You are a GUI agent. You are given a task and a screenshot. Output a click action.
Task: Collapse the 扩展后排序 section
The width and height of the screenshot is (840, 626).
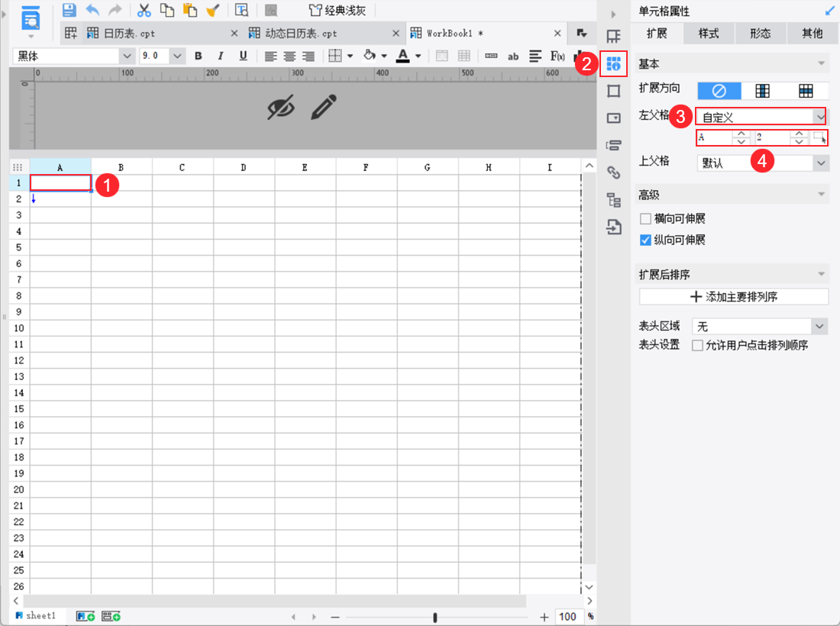tap(821, 274)
